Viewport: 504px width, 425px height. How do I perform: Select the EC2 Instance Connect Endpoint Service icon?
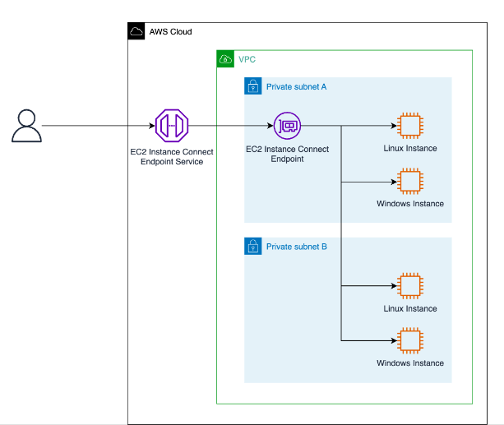point(172,126)
